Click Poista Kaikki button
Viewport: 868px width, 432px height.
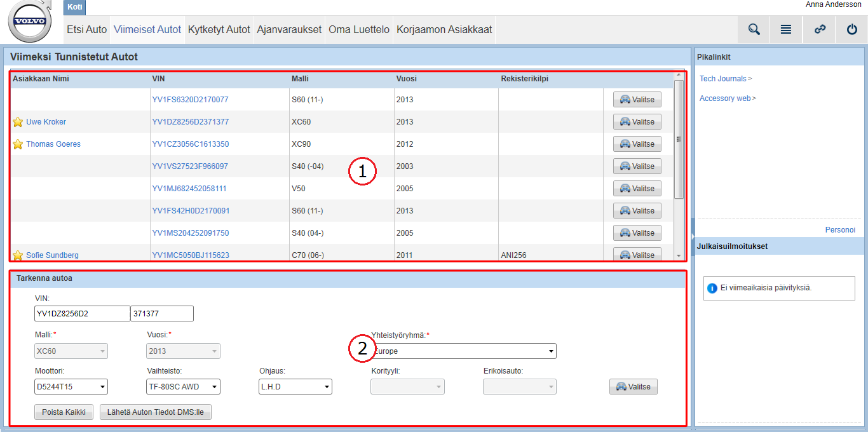pyautogui.click(x=64, y=412)
